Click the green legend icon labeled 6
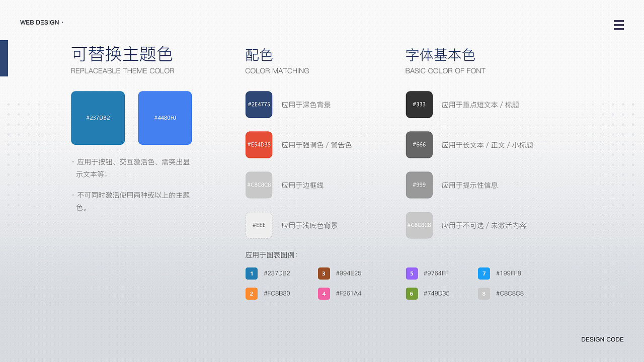The width and height of the screenshot is (644, 362). click(412, 293)
